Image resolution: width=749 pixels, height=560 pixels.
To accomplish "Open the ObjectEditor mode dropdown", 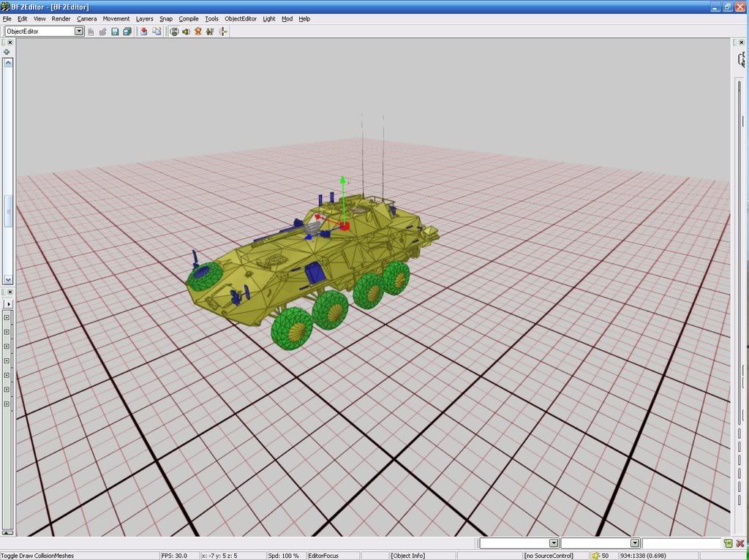I will 79,31.
